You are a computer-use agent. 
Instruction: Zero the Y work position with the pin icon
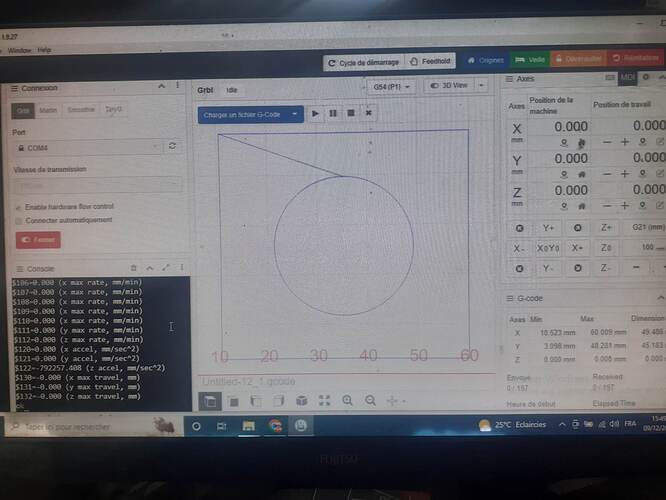[x=643, y=173]
